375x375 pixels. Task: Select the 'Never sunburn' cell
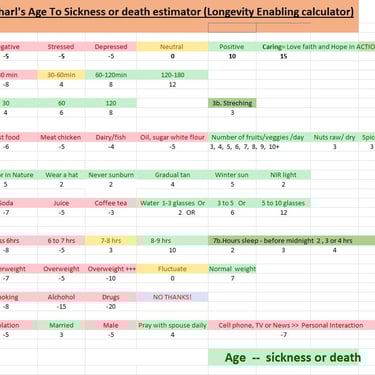pyautogui.click(x=111, y=175)
